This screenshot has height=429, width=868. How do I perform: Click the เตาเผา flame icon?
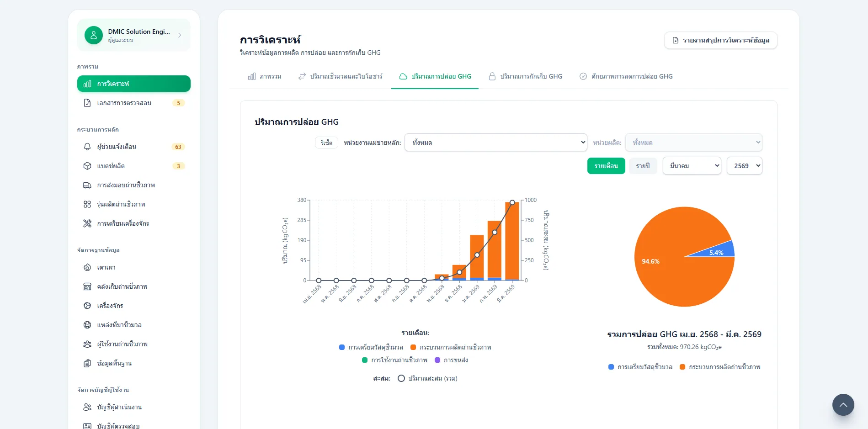coord(87,267)
